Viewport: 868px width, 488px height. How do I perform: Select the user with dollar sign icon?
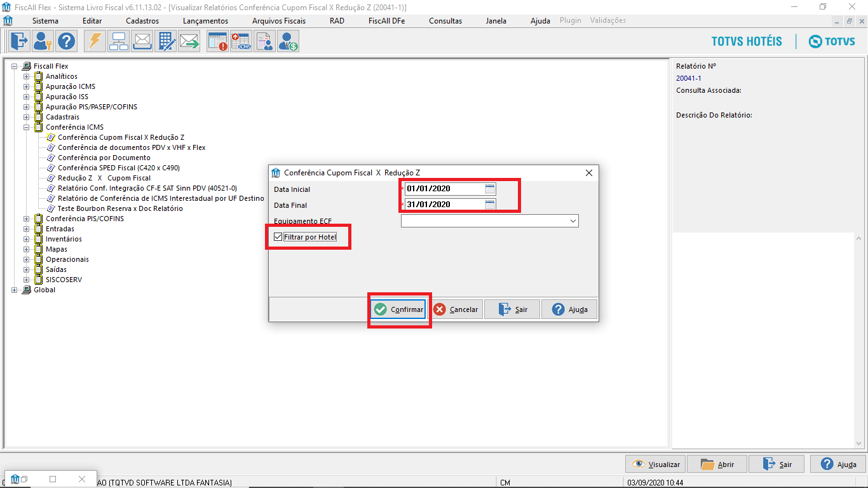click(x=287, y=41)
